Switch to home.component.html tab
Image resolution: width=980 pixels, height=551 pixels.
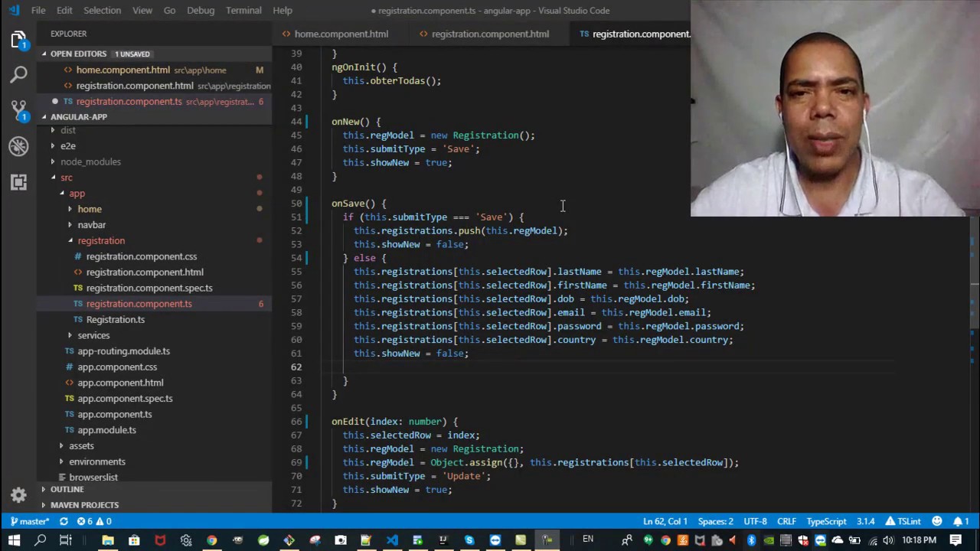(341, 34)
